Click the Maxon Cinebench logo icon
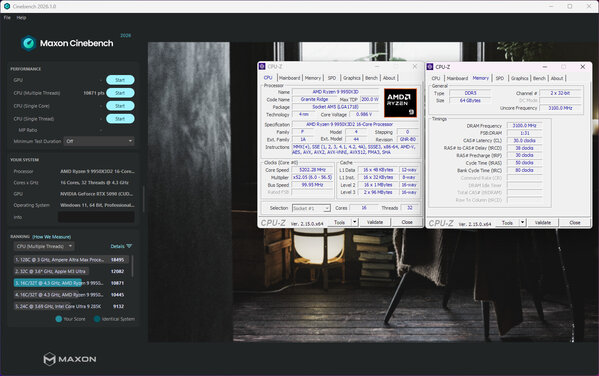Viewport: 599px width, 376px height. [x=29, y=43]
